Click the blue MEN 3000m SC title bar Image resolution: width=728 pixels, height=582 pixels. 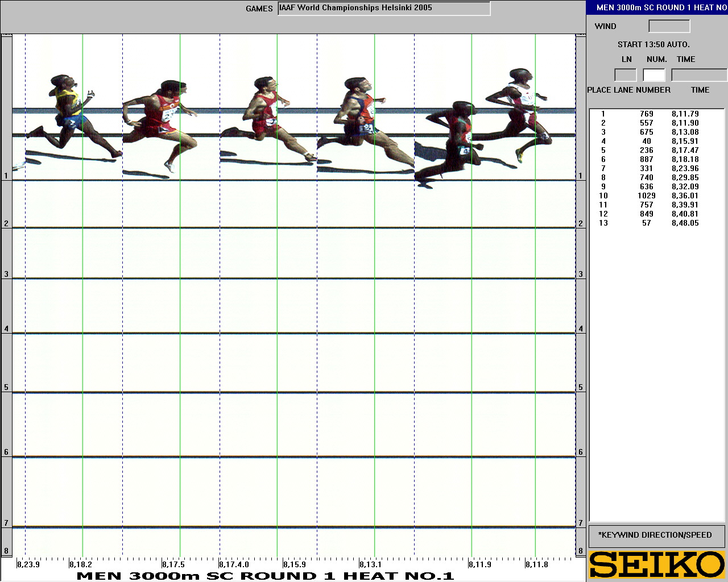tap(657, 7)
